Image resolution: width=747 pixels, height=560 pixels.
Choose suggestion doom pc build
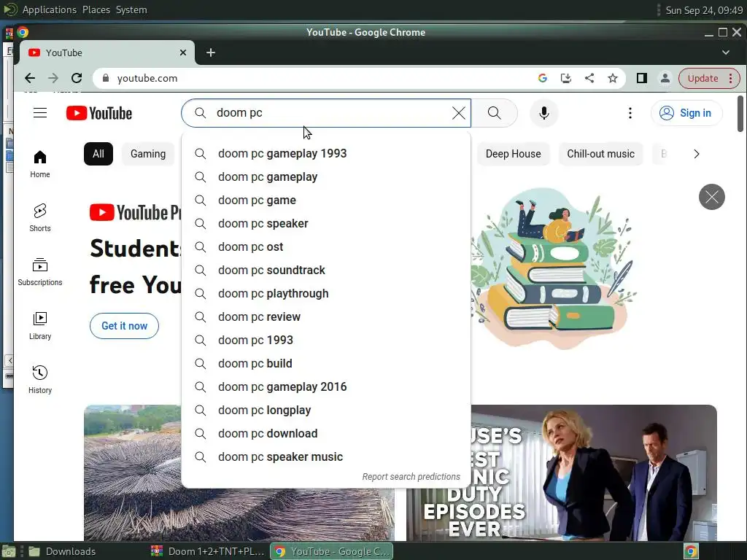point(326,363)
